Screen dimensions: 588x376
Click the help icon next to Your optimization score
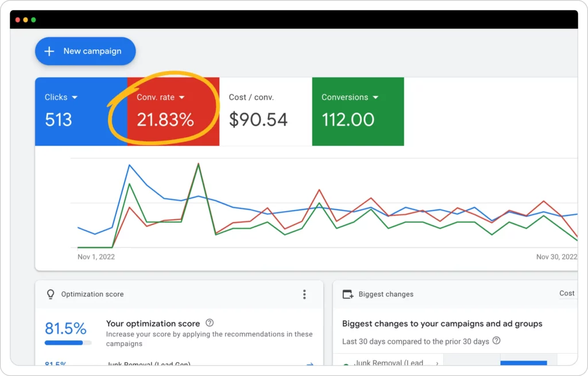[210, 323]
